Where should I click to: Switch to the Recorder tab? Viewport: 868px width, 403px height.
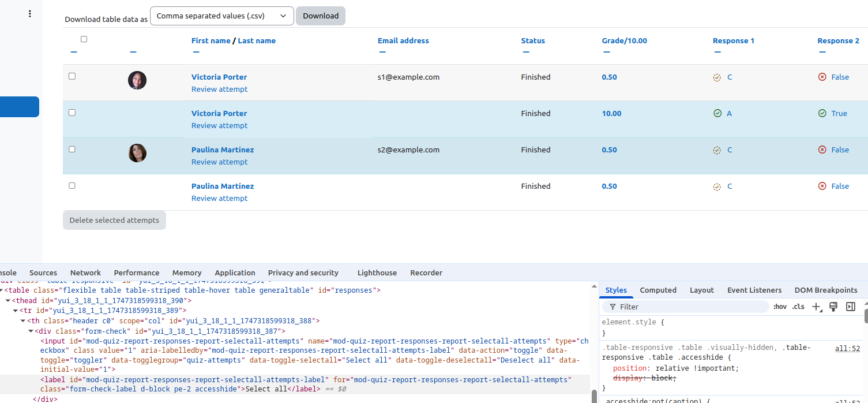click(426, 273)
